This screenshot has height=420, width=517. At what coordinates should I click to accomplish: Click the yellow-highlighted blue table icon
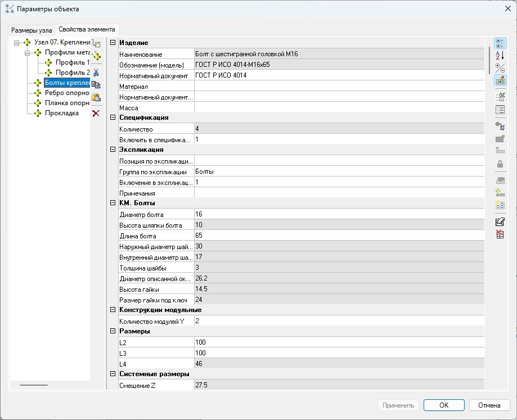[500, 205]
